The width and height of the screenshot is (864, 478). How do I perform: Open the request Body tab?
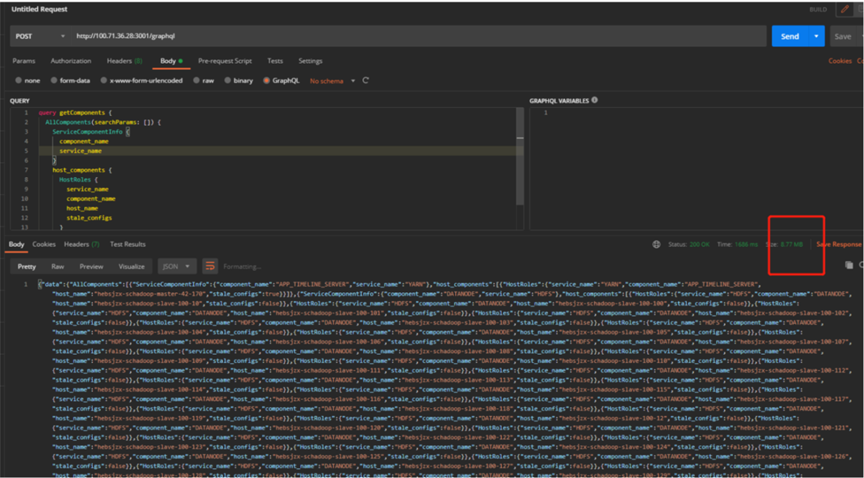171,61
